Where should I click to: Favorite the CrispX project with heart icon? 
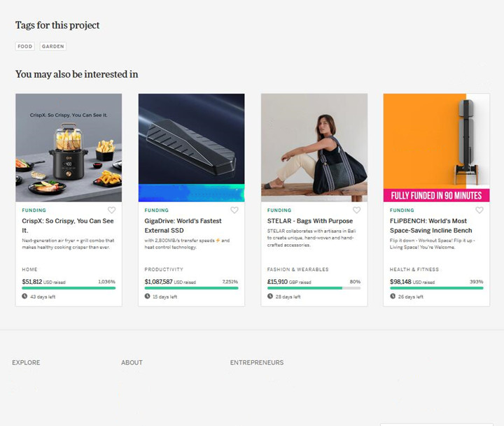tap(111, 210)
